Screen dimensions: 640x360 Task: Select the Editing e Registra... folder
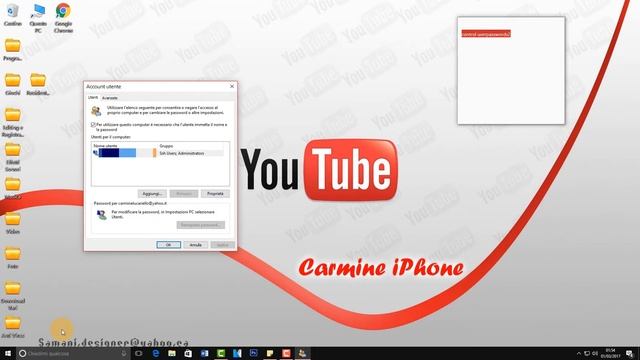(13, 122)
